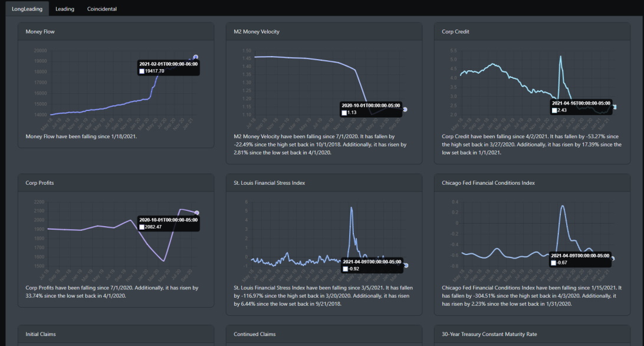Click the Chicago Fed description paragraph
The height and width of the screenshot is (346, 644).
point(531,296)
